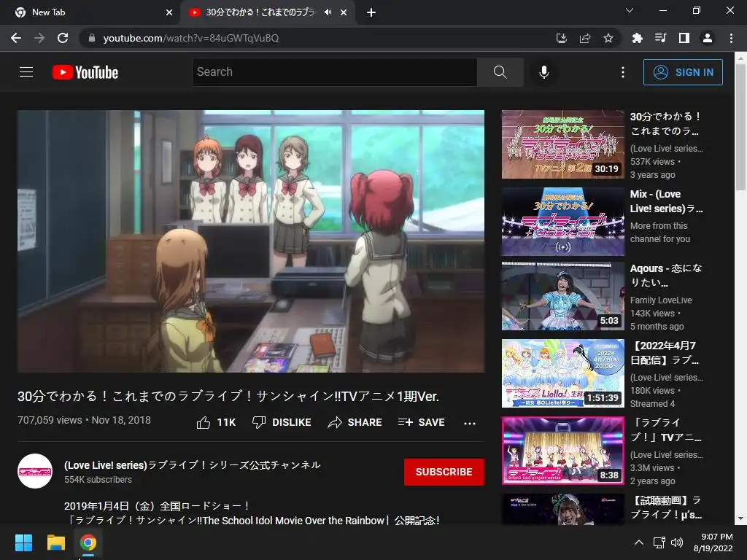
Task: Reload the YouTube page
Action: pyautogui.click(x=63, y=38)
